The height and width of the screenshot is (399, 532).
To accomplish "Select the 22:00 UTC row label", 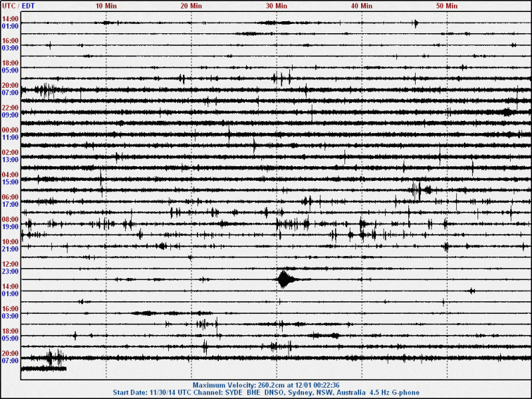I will (x=10, y=108).
